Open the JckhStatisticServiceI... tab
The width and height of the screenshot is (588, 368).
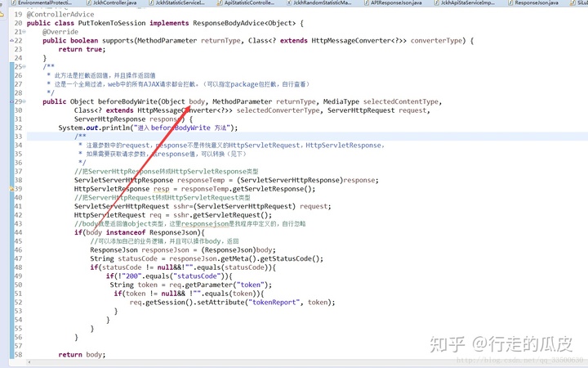click(180, 2)
